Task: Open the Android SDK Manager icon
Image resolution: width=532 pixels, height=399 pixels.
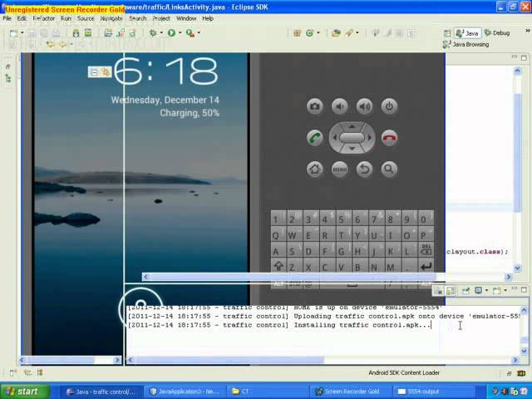Action: coord(76,33)
